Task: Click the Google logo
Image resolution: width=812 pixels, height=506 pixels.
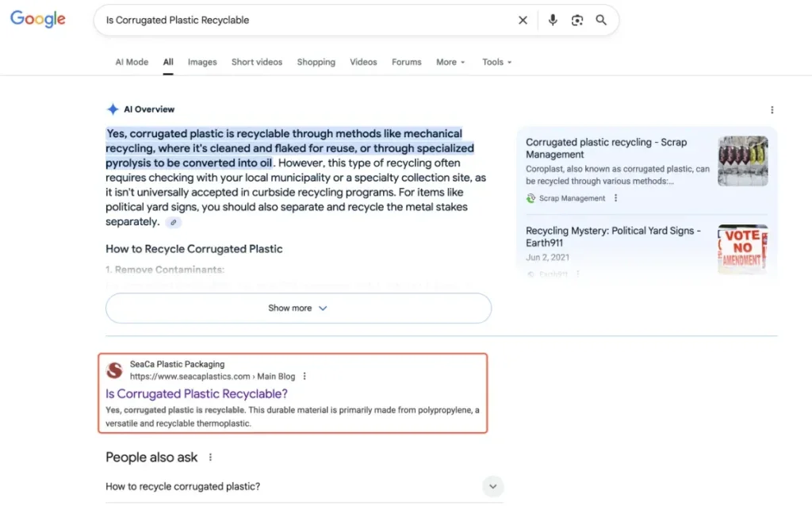Action: [37, 20]
